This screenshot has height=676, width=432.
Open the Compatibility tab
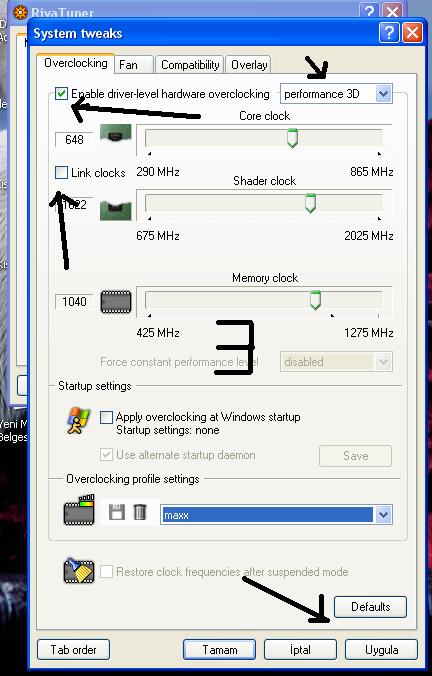coord(190,65)
